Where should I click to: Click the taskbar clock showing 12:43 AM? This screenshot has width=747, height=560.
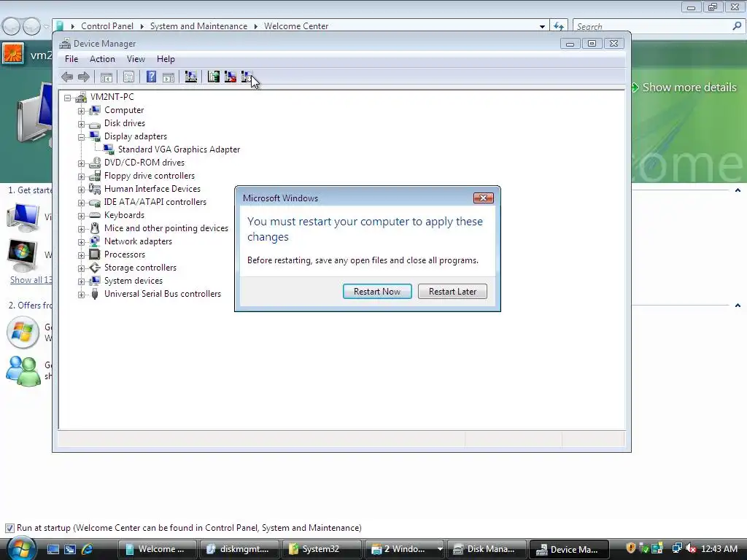pyautogui.click(x=719, y=549)
